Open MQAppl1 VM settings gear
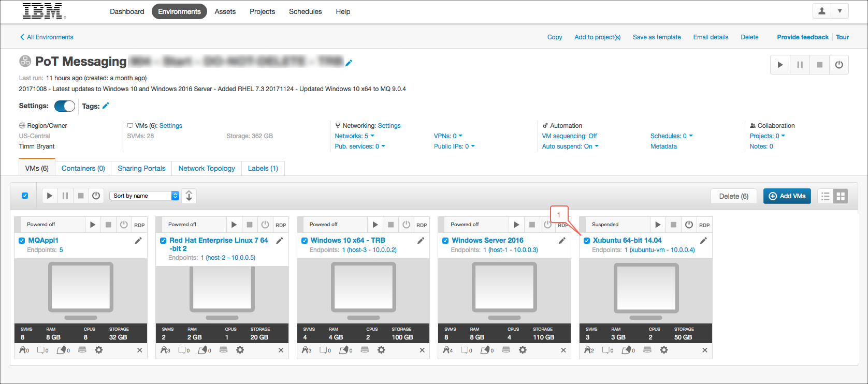The height and width of the screenshot is (384, 868). pos(99,350)
